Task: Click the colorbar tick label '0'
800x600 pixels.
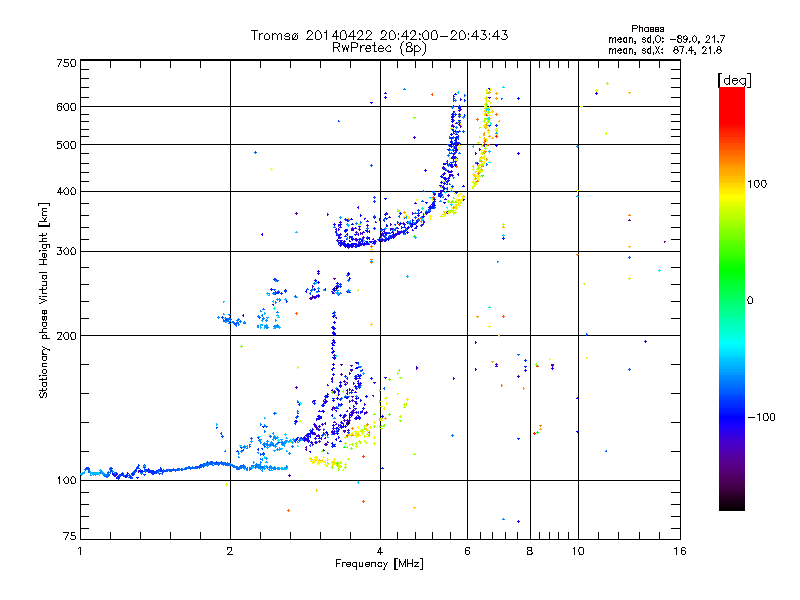Action: tap(750, 301)
